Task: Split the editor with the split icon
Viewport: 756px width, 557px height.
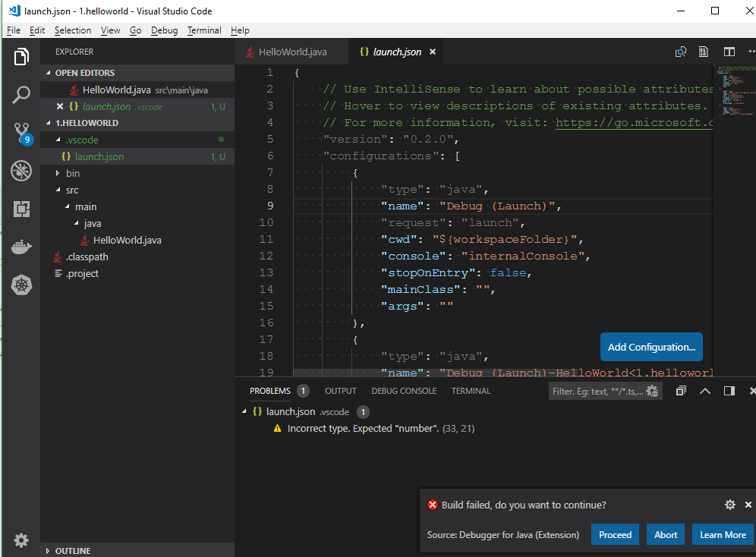Action: [729, 52]
